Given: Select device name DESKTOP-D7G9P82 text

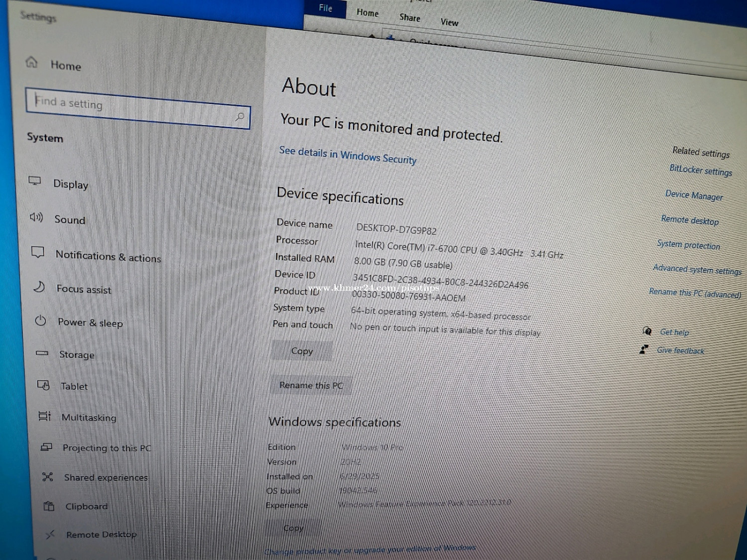Looking at the screenshot, I should point(396,229).
